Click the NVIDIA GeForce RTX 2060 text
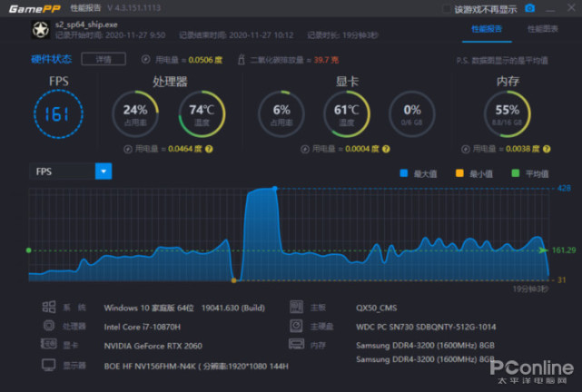This screenshot has height=392, width=582. tap(153, 346)
